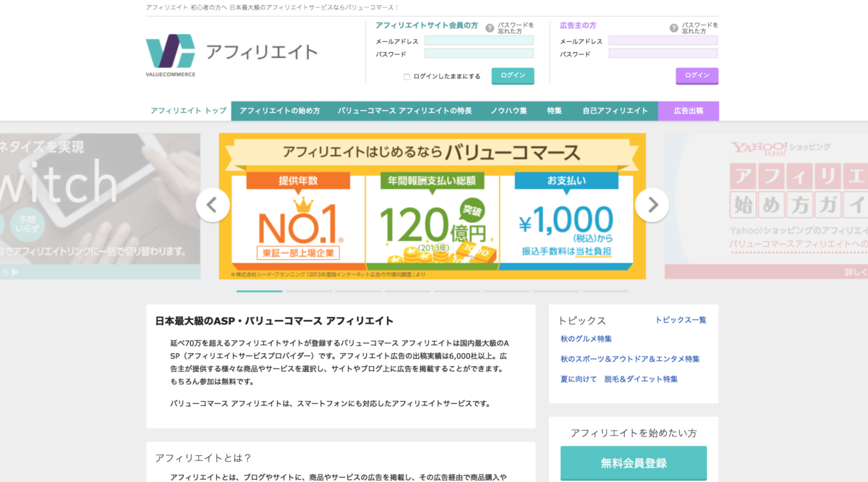Focus the member パスワード field

click(x=479, y=54)
